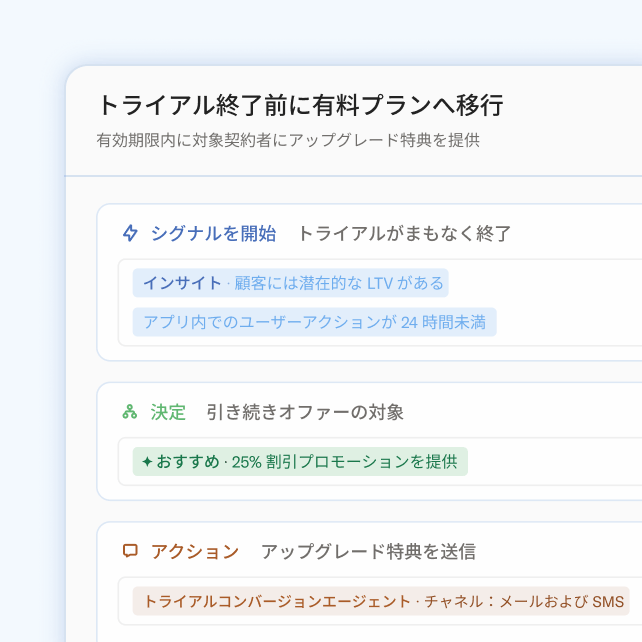
Task: Click the アップグレード特典を送信 text
Action: pyautogui.click(x=368, y=551)
